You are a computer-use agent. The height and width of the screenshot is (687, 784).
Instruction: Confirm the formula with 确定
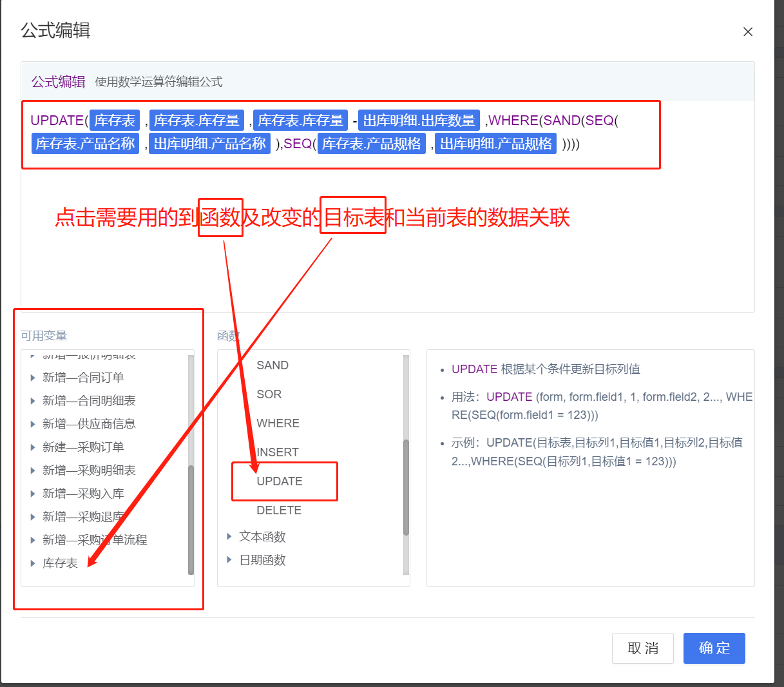tap(714, 648)
